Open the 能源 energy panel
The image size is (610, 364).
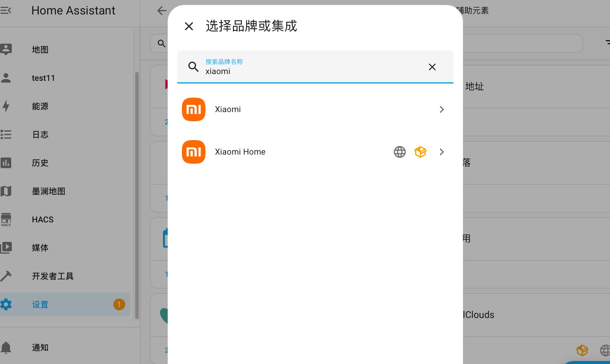point(40,106)
